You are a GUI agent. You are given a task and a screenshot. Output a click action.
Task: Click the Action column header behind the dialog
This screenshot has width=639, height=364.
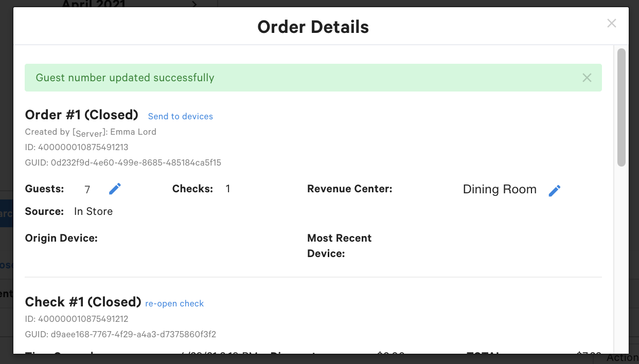623,358
